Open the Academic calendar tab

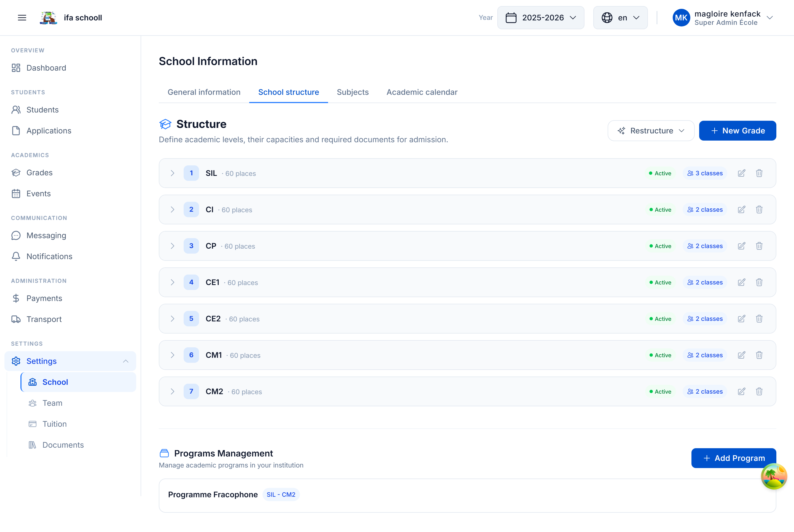(422, 92)
